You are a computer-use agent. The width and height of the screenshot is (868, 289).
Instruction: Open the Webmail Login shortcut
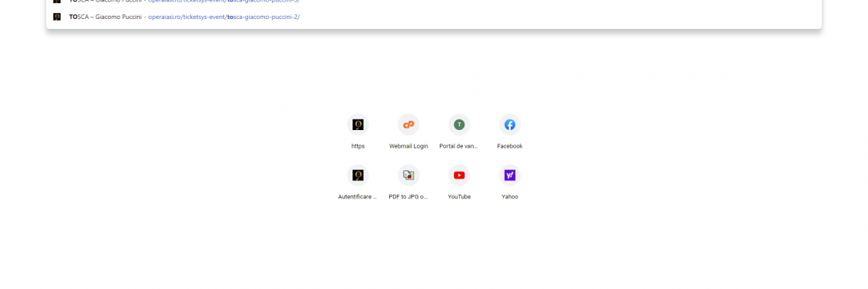tap(409, 132)
